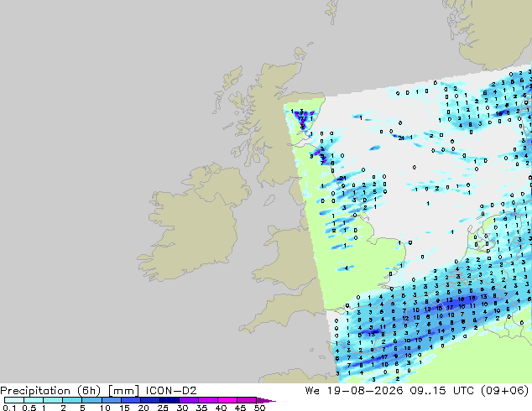Click the 5–10 mm legend swatch
This screenshot has height=411, width=532.
(x=91, y=400)
